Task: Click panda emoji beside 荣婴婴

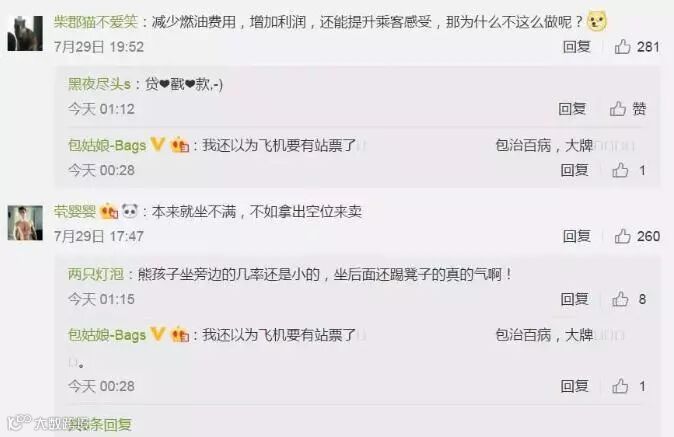Action: [130, 211]
